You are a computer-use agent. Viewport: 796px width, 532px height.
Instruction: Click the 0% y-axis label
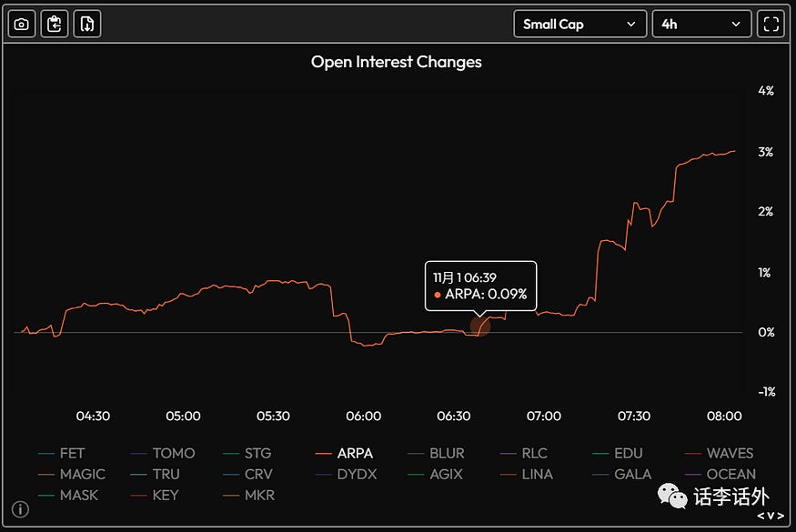coord(766,332)
